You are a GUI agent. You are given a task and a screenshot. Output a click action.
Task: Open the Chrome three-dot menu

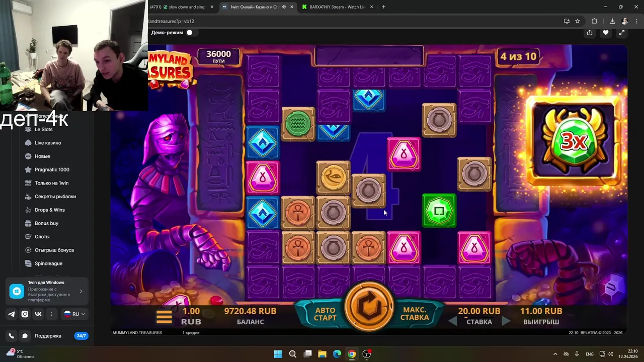click(637, 21)
